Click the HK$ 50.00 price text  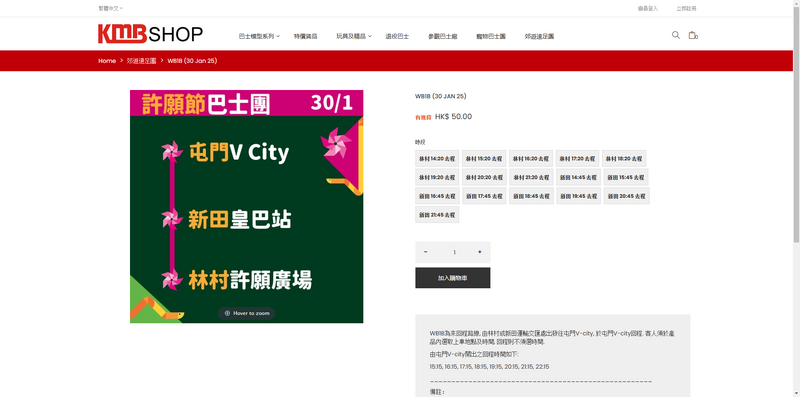coord(454,117)
